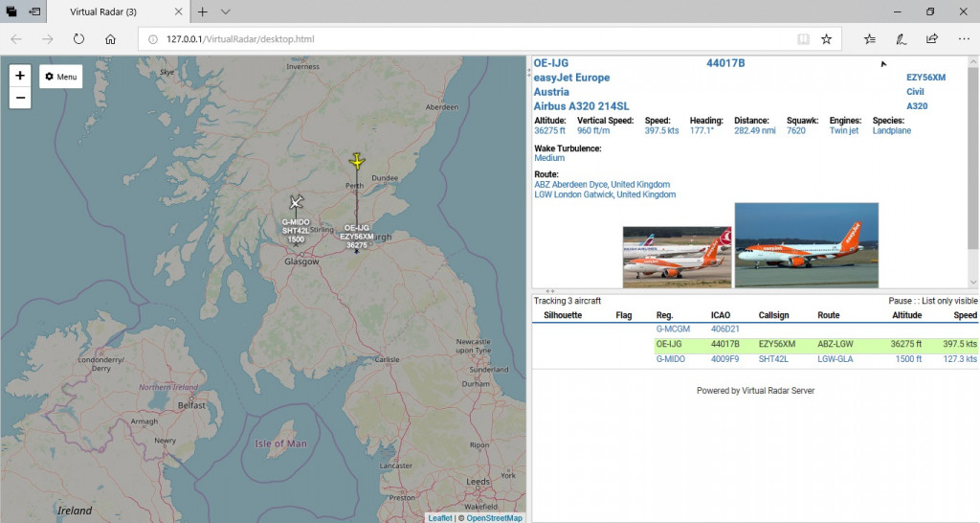Close the Virtual Radar (3) tab
The width and height of the screenshot is (980, 523).
click(x=178, y=11)
